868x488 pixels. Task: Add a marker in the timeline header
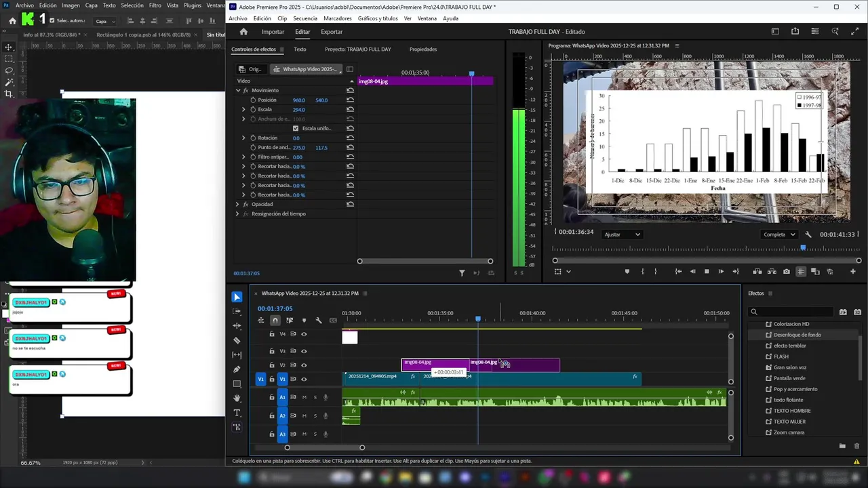point(304,320)
